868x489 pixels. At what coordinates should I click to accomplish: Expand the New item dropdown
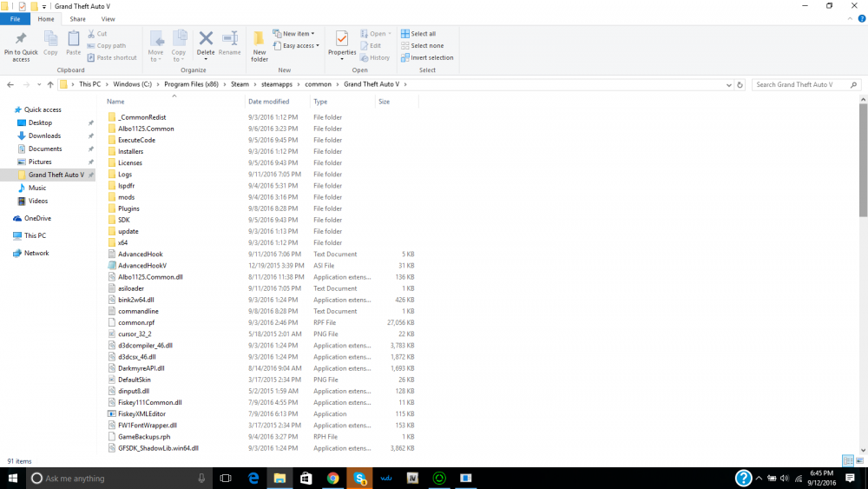pos(312,34)
